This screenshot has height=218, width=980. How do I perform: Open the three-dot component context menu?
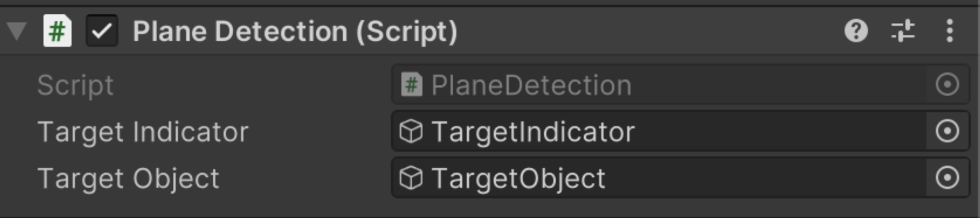pos(950,31)
